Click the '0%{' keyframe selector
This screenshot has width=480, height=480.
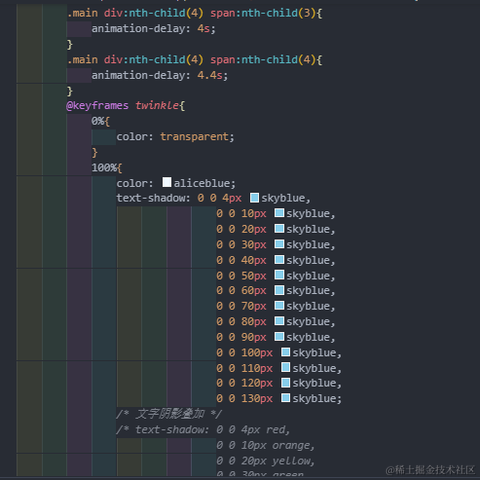pos(100,121)
